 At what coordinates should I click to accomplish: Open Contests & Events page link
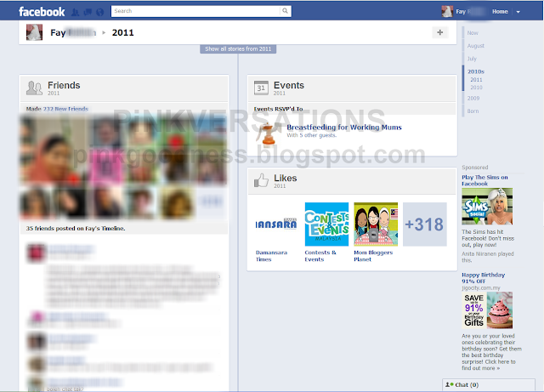pos(320,256)
